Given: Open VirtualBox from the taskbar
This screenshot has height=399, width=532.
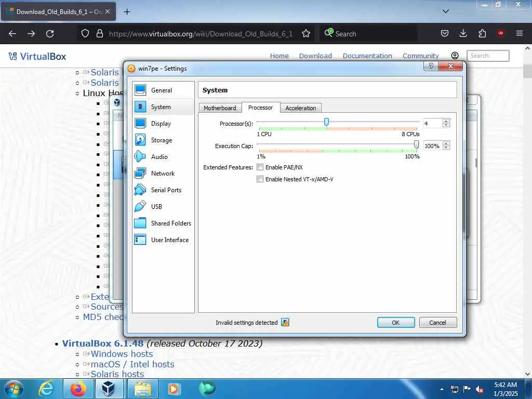Looking at the screenshot, I should [x=108, y=389].
